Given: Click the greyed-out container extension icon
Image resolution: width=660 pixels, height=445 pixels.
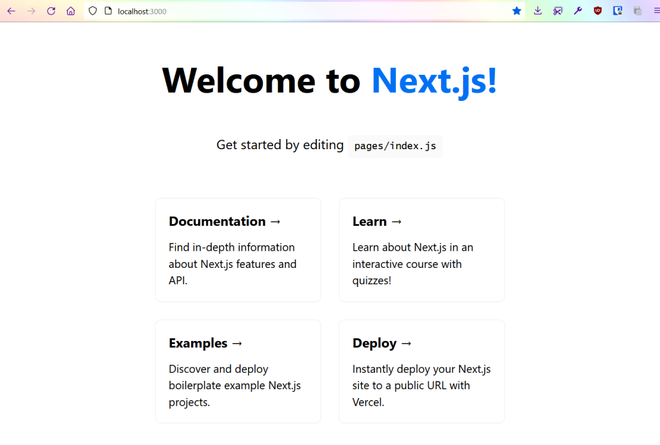Looking at the screenshot, I should [638, 11].
